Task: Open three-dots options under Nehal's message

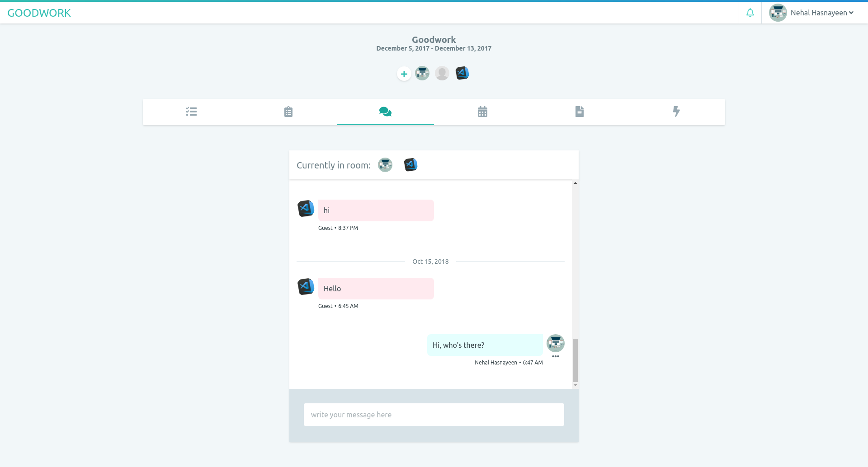Action: pyautogui.click(x=556, y=356)
